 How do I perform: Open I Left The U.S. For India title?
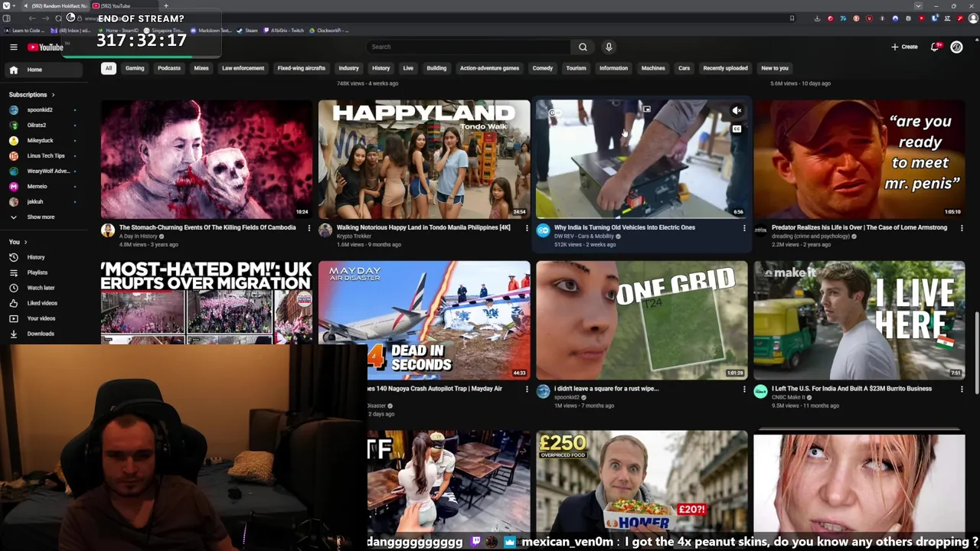click(851, 389)
